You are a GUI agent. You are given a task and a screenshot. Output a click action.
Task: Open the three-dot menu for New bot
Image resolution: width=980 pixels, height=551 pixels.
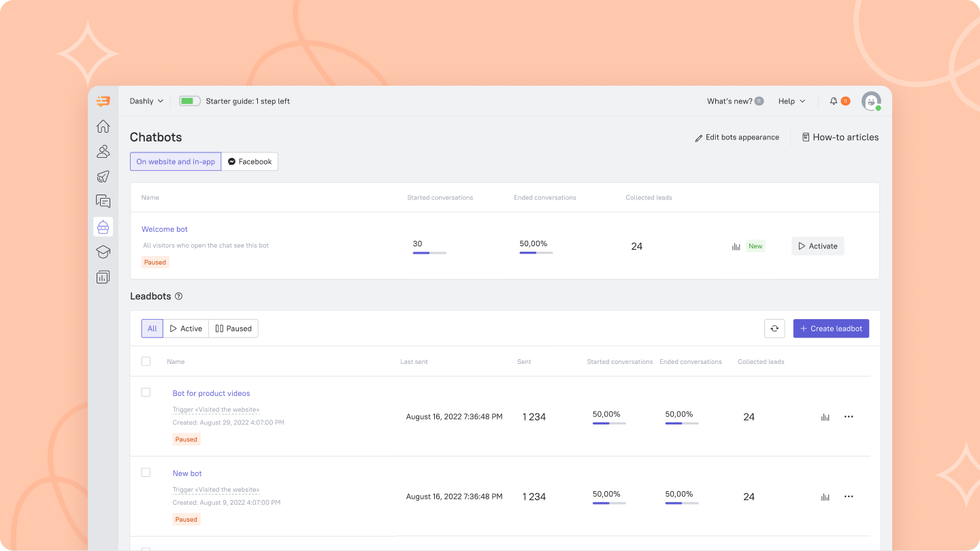pos(849,497)
